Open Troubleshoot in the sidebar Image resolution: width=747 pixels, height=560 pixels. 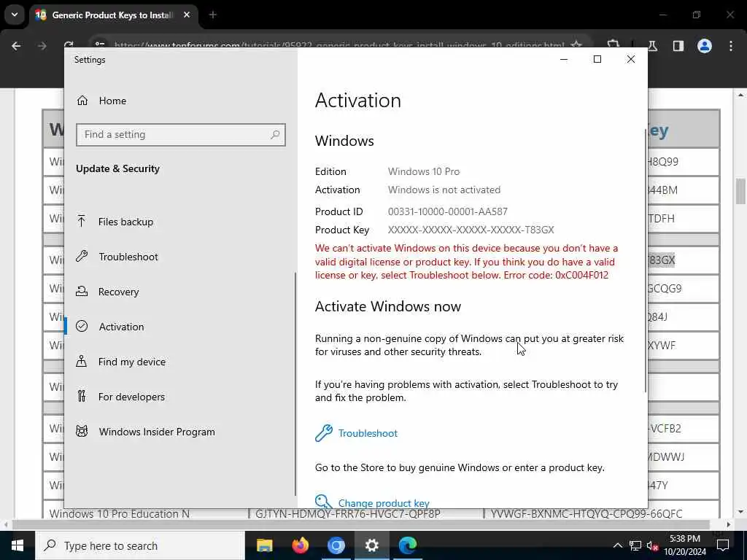(128, 257)
